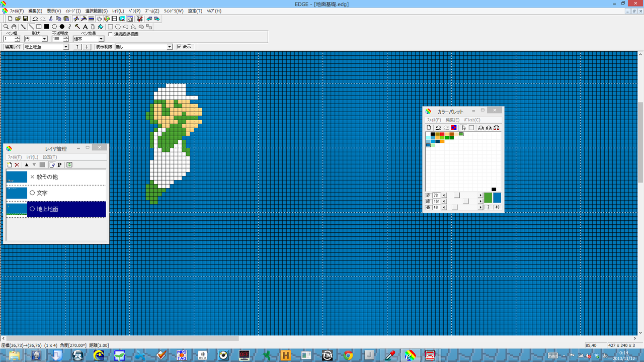Pick the freehand Pen tool

[23, 27]
